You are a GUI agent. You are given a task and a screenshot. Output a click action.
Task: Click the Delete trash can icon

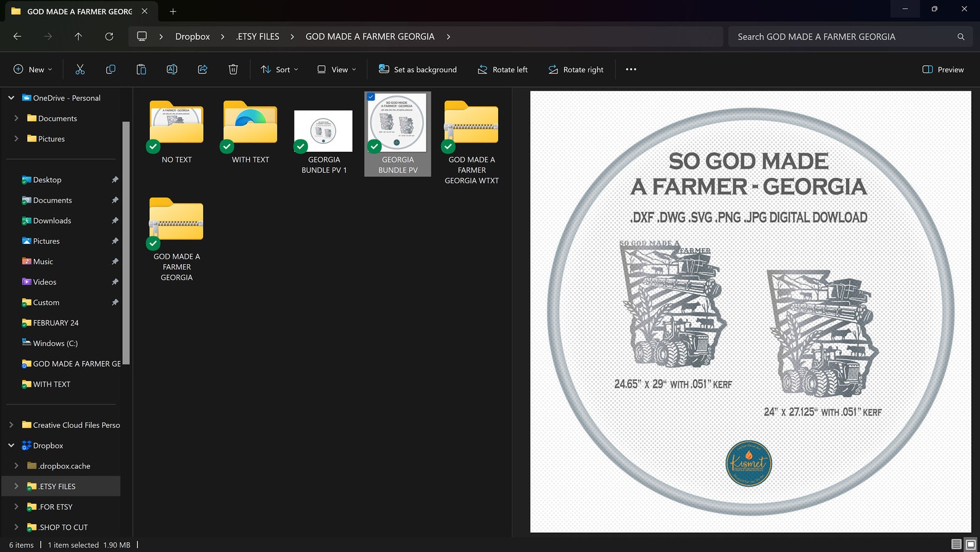point(233,70)
